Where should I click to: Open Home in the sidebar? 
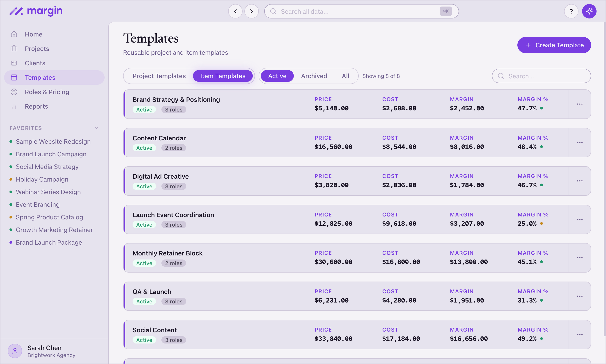54,34
